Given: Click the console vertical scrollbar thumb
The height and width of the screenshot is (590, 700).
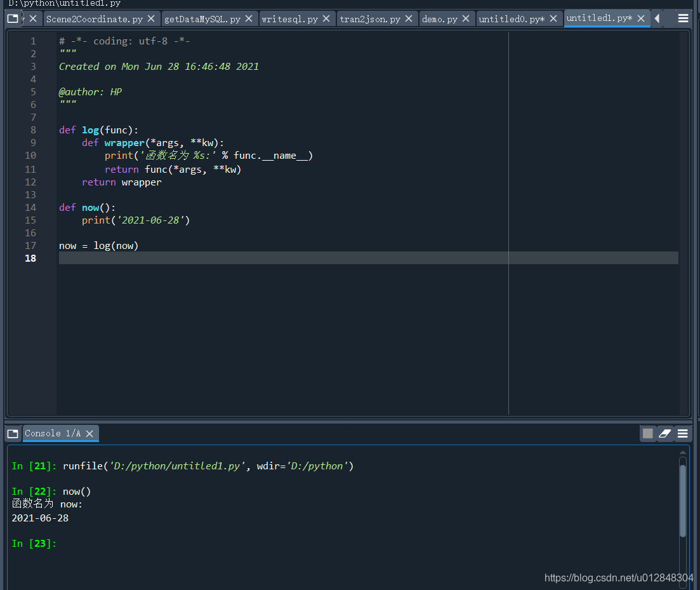Looking at the screenshot, I should coord(683,500).
